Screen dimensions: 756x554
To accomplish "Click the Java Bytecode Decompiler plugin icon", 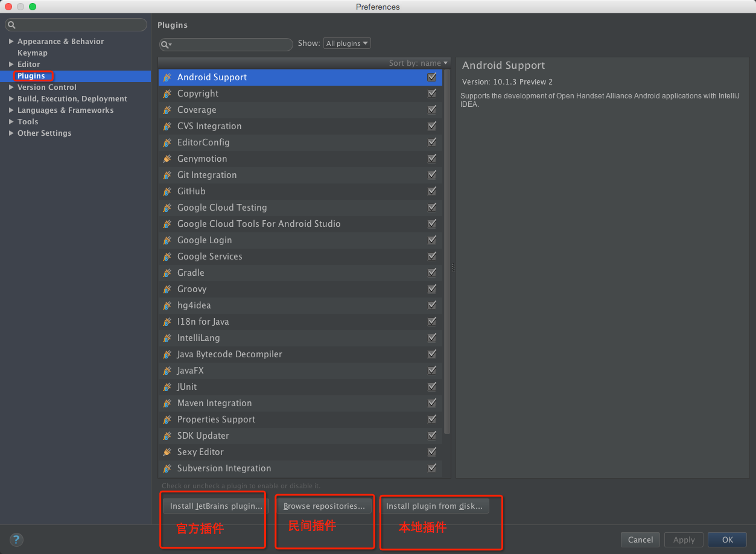I will coord(167,354).
